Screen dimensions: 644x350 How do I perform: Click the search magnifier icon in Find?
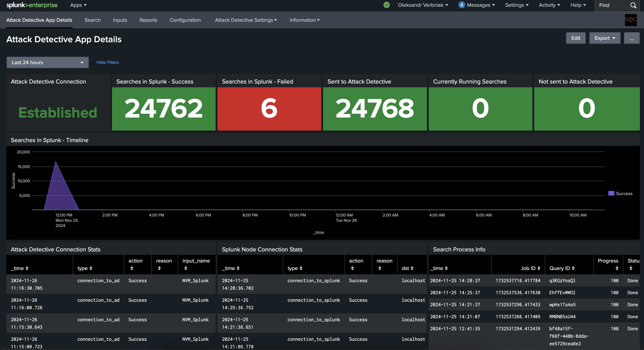(633, 5)
